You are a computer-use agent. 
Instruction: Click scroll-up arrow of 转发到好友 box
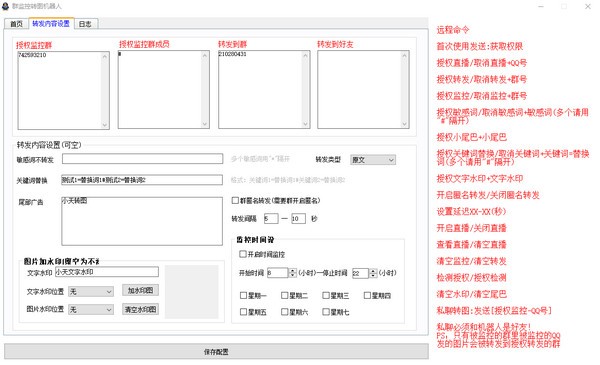click(404, 56)
